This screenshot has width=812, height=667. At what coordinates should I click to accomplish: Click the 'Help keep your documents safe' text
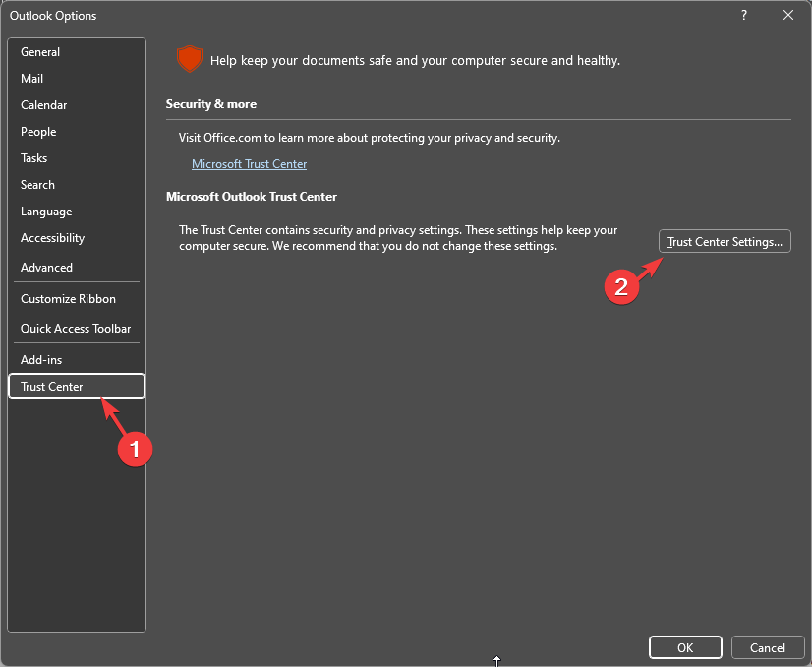click(415, 61)
